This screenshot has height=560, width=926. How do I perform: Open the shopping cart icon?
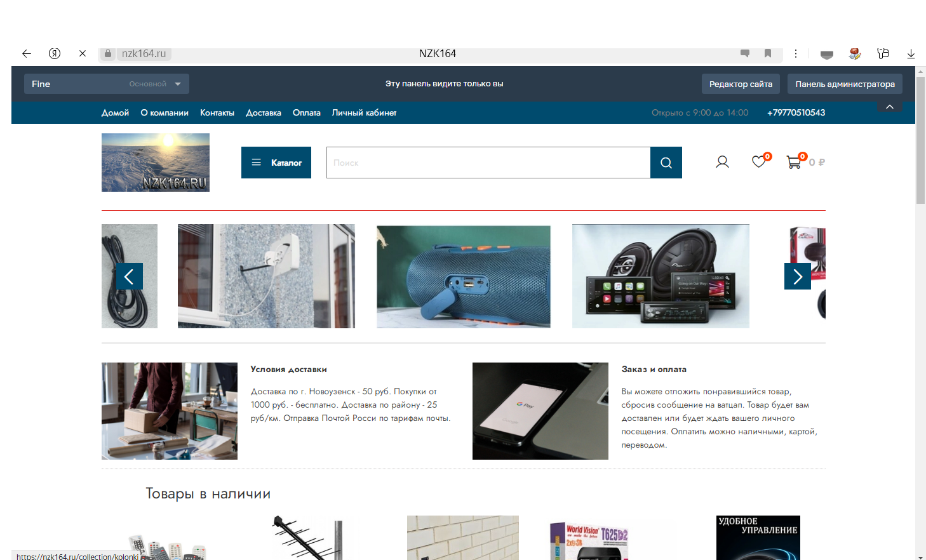pyautogui.click(x=794, y=162)
